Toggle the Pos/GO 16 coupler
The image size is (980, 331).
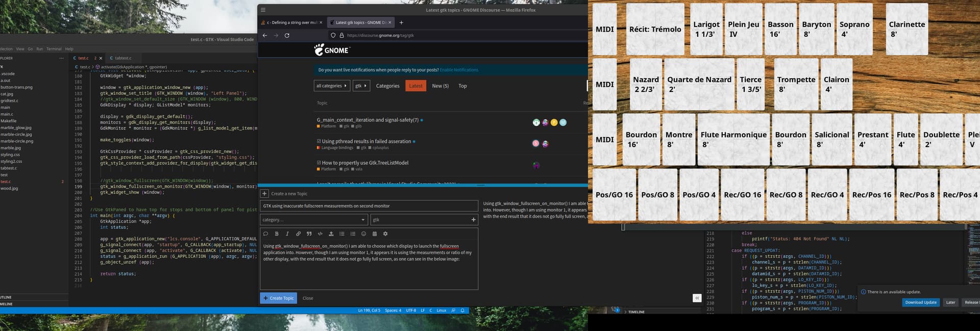614,195
